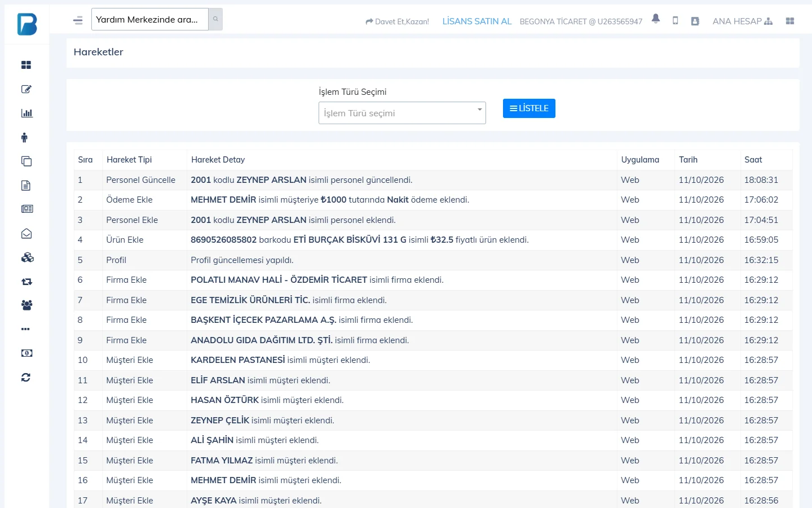This screenshot has width=812, height=508.
Task: Open the three dots icon in sidebar
Action: tap(25, 329)
